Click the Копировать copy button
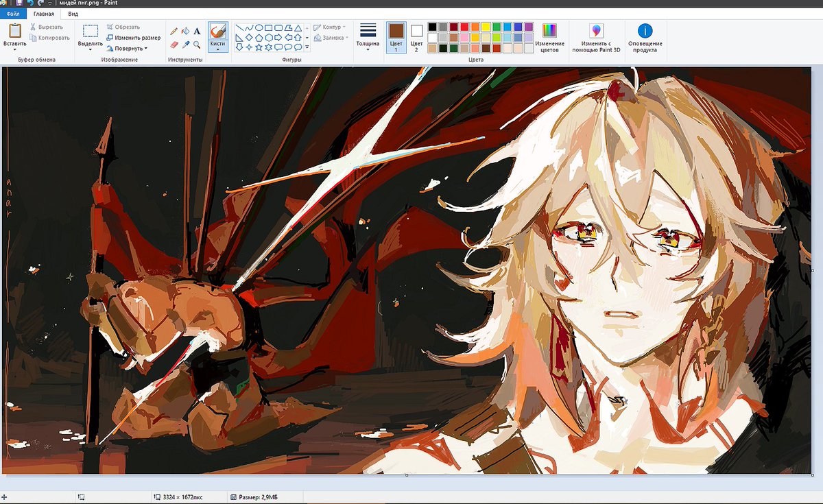 [x=49, y=38]
